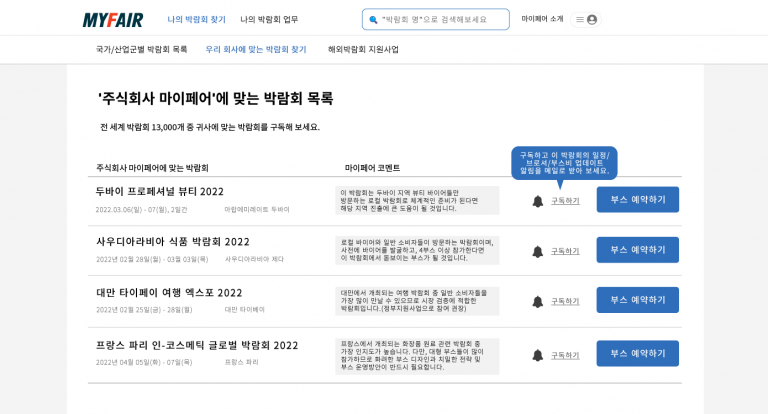Open 사우디아라비아 식품 박람회 2022 title

coord(173,242)
